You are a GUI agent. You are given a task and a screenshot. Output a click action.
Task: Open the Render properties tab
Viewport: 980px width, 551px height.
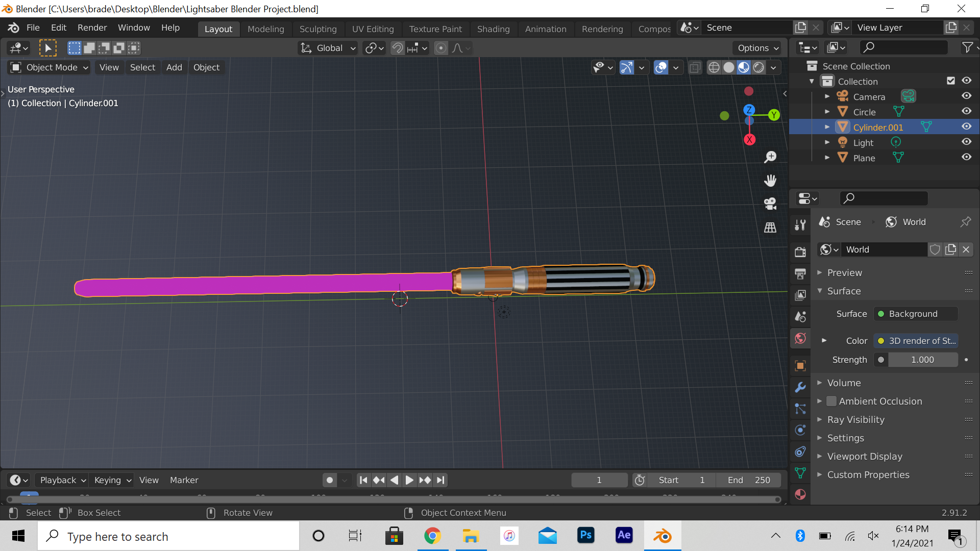tap(800, 252)
